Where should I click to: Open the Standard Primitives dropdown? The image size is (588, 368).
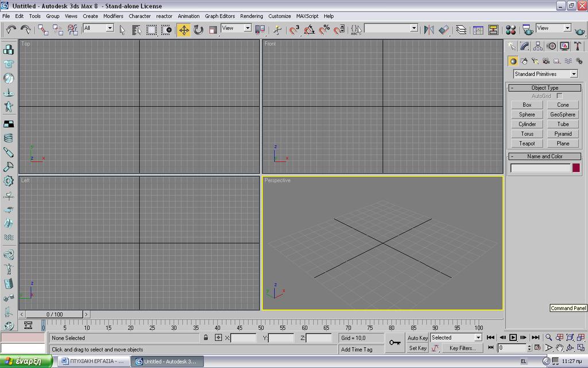(x=546, y=74)
